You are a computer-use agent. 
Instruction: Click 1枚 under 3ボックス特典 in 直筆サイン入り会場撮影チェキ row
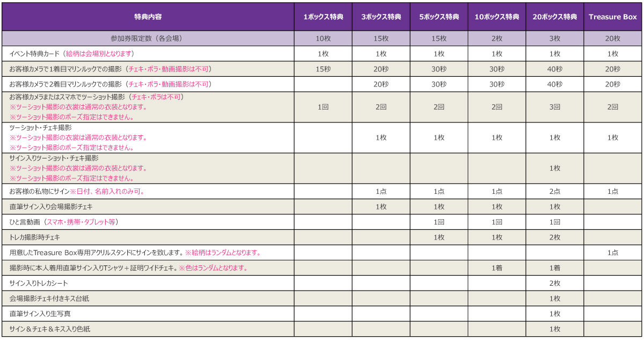381,207
